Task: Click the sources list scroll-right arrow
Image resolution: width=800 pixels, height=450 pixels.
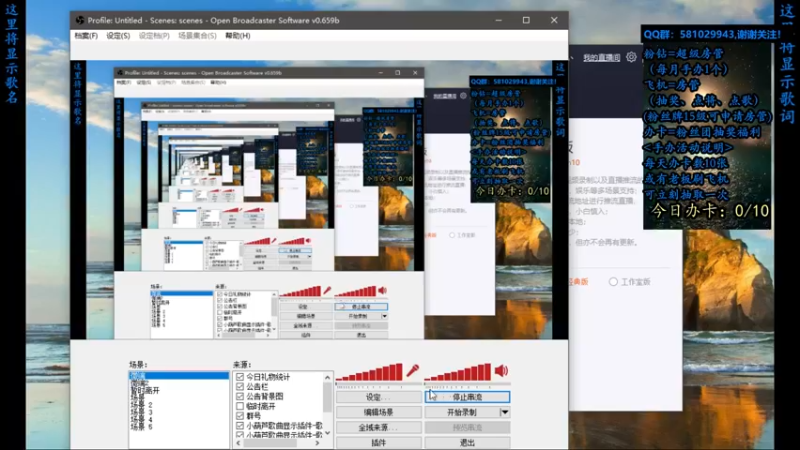Action: 317,443
